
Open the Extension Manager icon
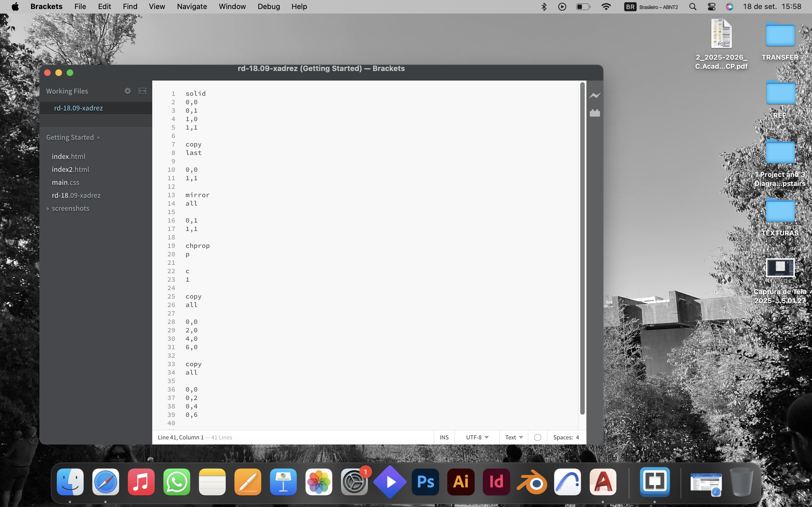tap(595, 113)
